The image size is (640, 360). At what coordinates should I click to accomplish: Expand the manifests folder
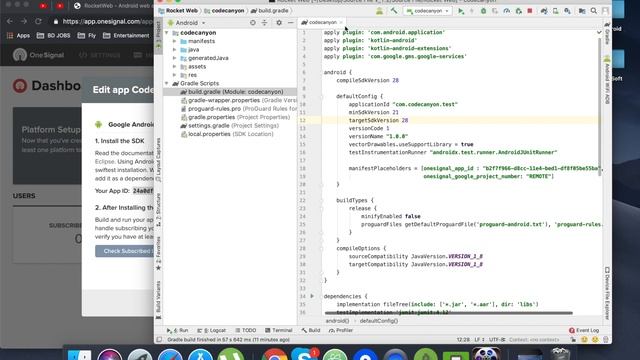pos(175,41)
